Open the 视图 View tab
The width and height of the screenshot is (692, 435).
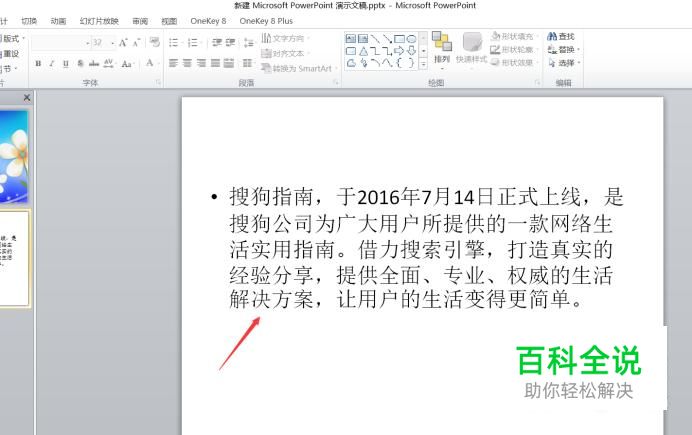click(x=169, y=21)
